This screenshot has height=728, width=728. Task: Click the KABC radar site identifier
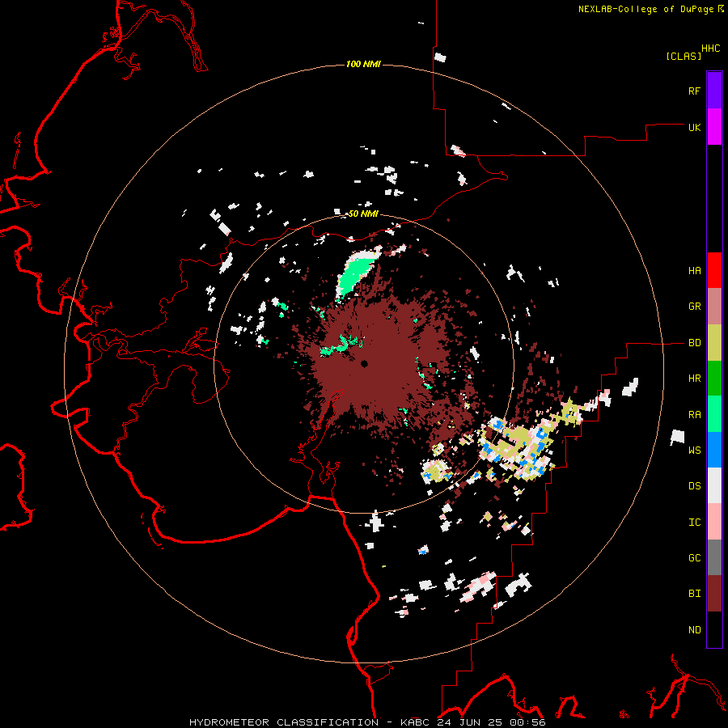(416, 722)
